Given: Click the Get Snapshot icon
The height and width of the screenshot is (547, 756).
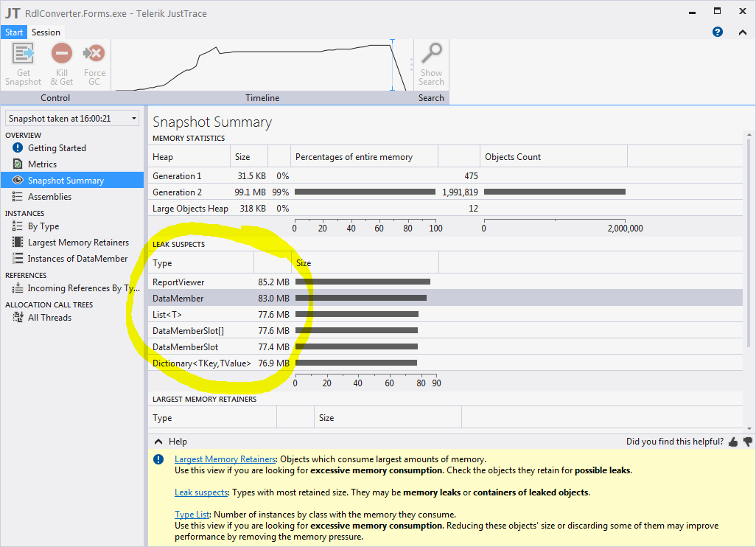Looking at the screenshot, I should (23, 53).
